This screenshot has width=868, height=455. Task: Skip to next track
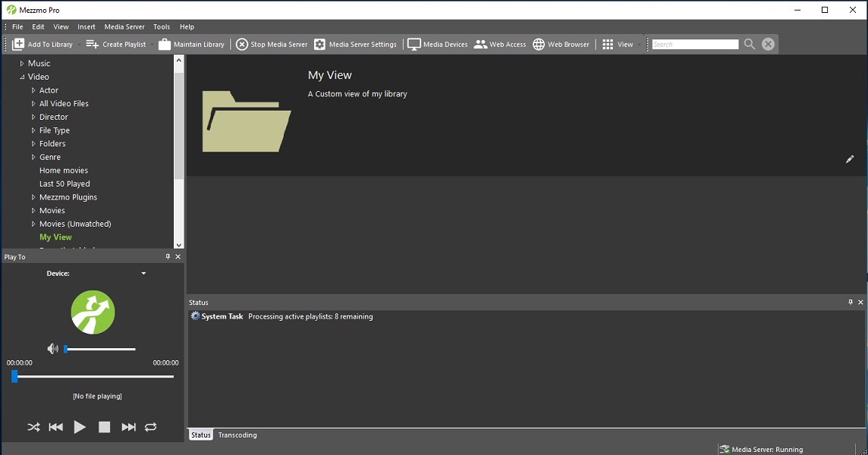click(x=128, y=427)
